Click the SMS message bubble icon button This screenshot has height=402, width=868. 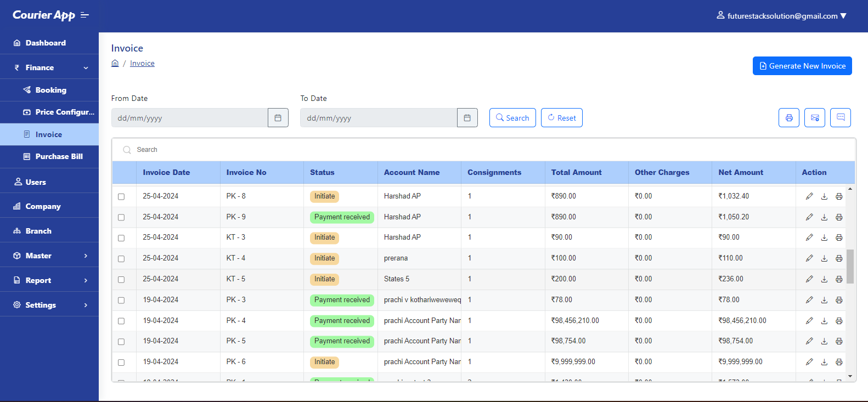tap(840, 117)
